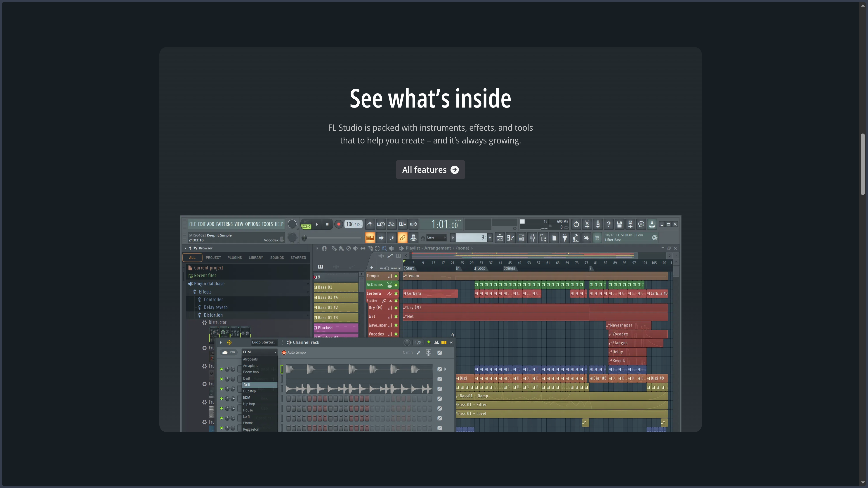The image size is (868, 488).
Task: Open the All features link
Action: point(430,170)
